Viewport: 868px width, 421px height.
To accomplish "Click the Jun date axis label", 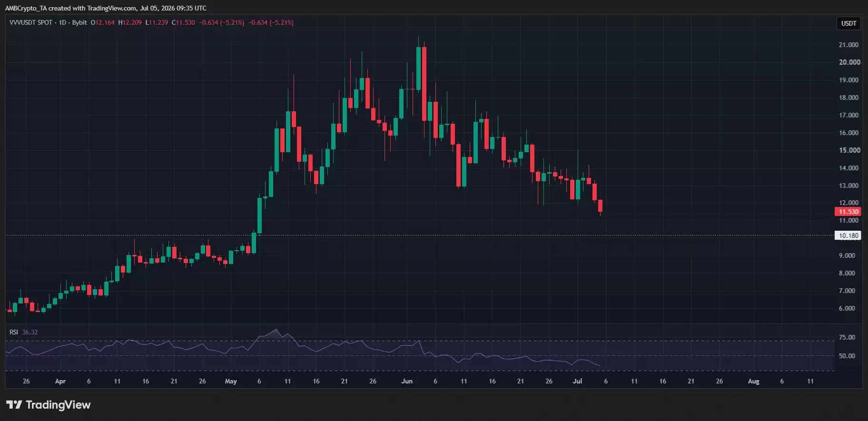I will click(407, 382).
